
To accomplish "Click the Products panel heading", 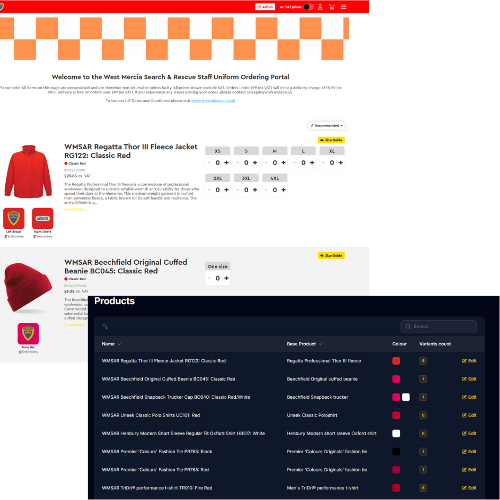I will point(114,301).
